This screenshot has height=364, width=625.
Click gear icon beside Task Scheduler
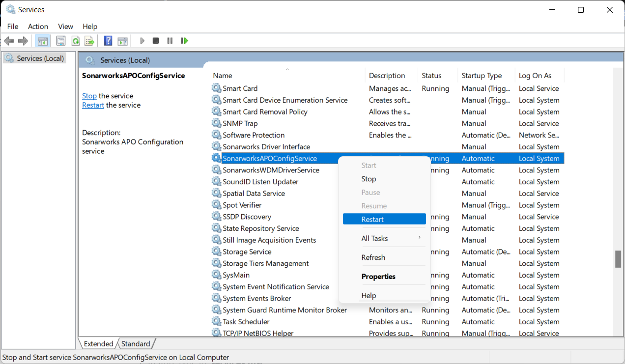point(216,322)
